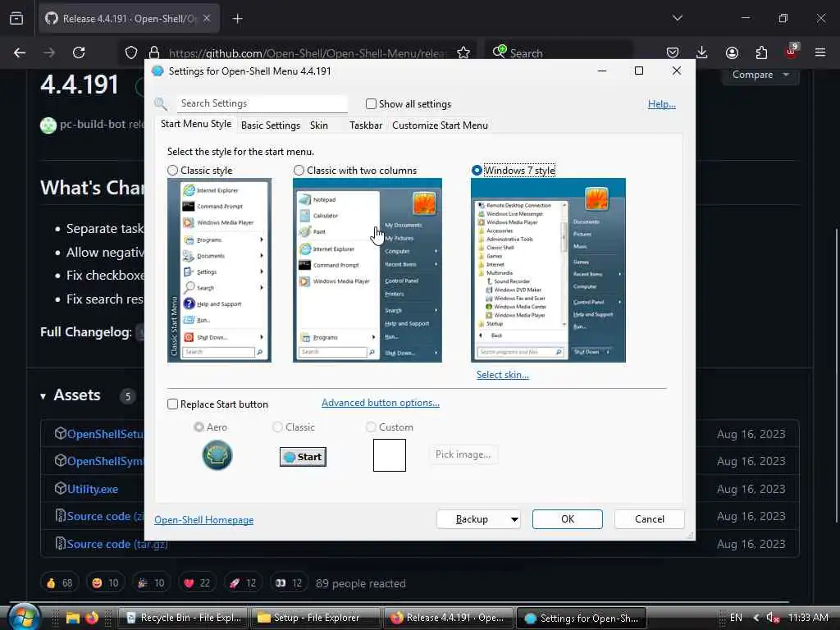Collapse the Assets section triangle
This screenshot has width=840, height=630.
pos(43,396)
